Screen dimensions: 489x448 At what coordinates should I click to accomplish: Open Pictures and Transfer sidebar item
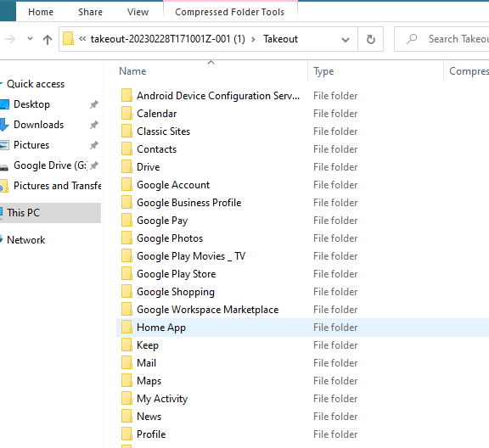[58, 186]
